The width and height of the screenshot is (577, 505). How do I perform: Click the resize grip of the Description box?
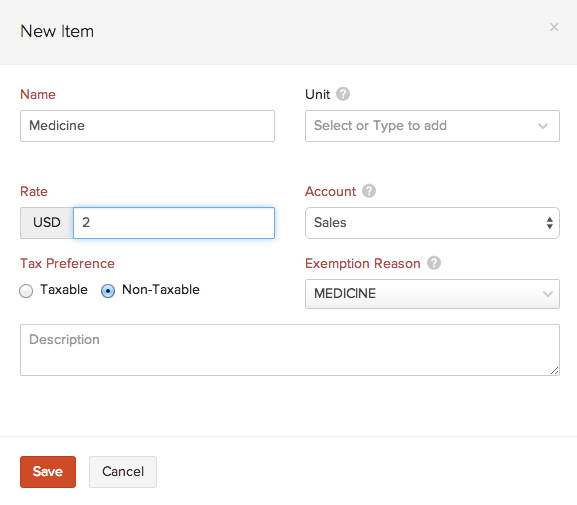coord(555,371)
